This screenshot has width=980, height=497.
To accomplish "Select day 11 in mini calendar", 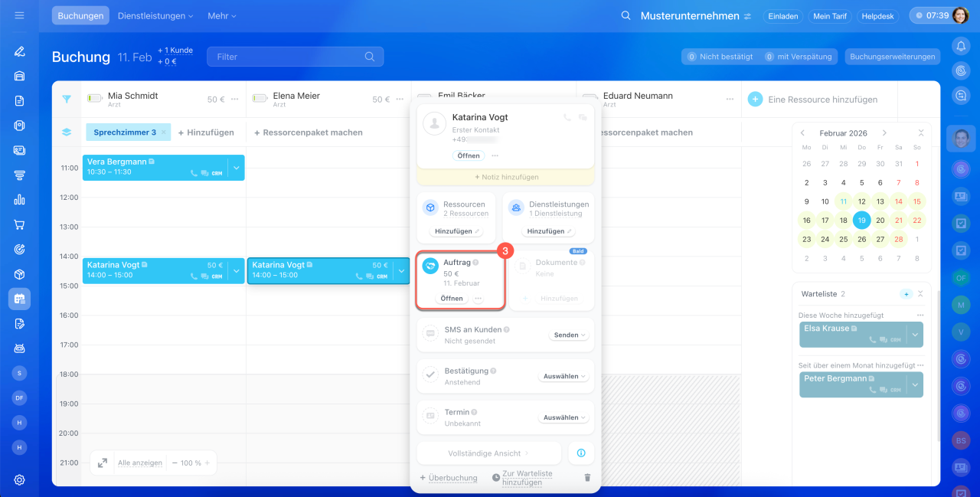I will point(843,201).
